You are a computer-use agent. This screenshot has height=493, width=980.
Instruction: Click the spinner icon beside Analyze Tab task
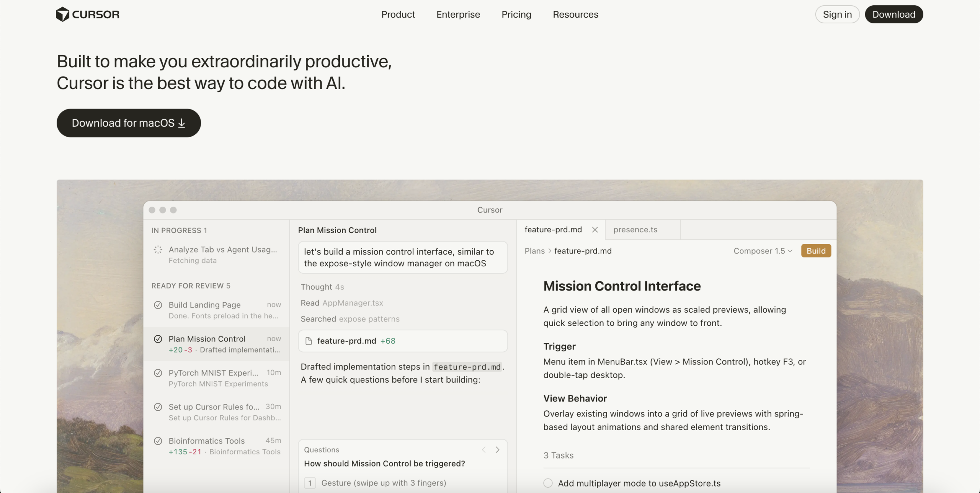(158, 250)
